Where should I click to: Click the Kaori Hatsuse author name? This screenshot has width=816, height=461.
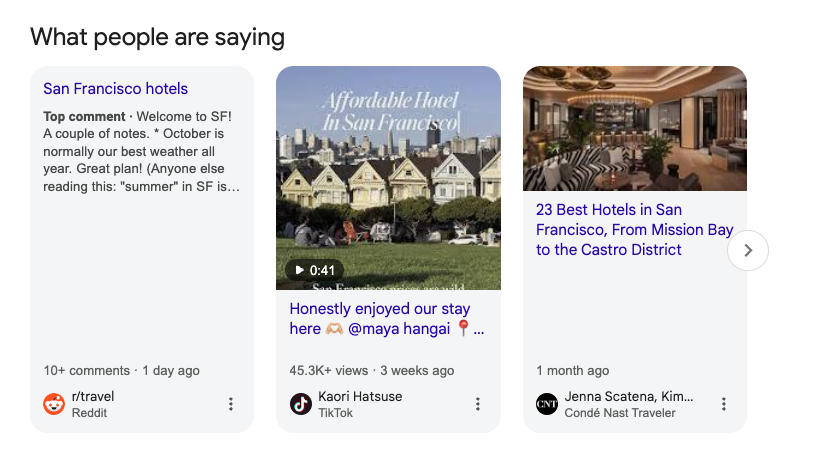[x=360, y=397]
